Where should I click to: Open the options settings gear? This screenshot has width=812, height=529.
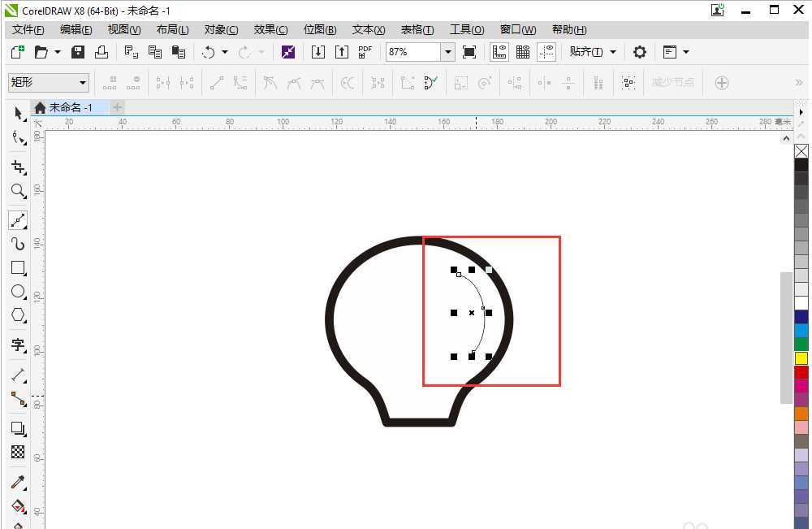(x=640, y=51)
